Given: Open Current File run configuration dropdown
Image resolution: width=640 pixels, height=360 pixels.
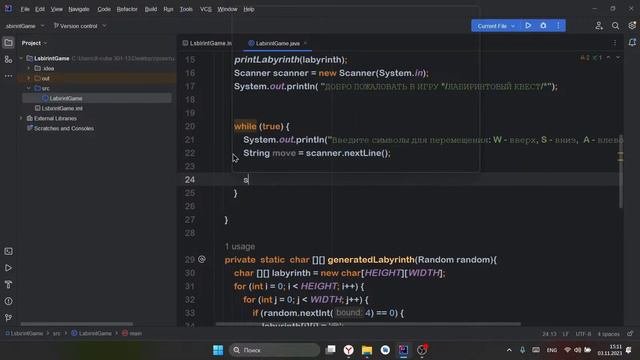Looking at the screenshot, I should 496,26.
